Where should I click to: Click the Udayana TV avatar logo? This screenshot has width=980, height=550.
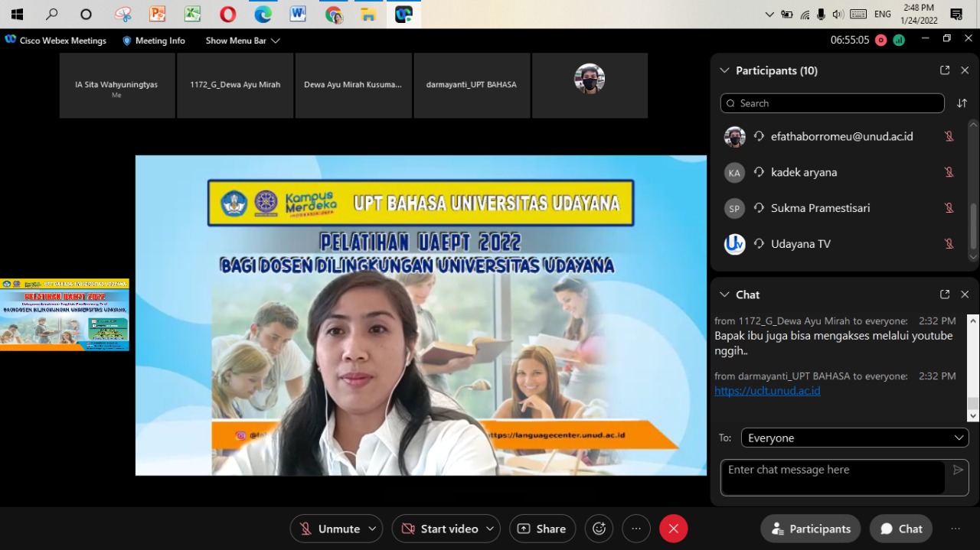point(734,244)
